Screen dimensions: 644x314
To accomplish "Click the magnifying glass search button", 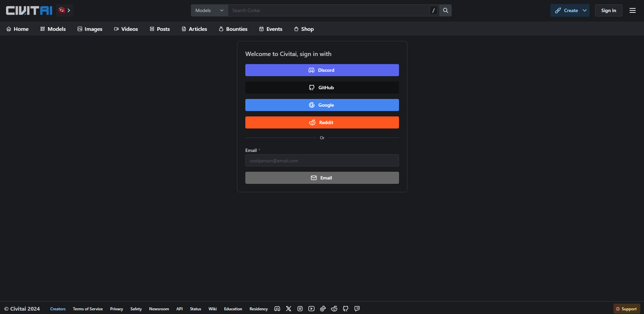I will (445, 10).
